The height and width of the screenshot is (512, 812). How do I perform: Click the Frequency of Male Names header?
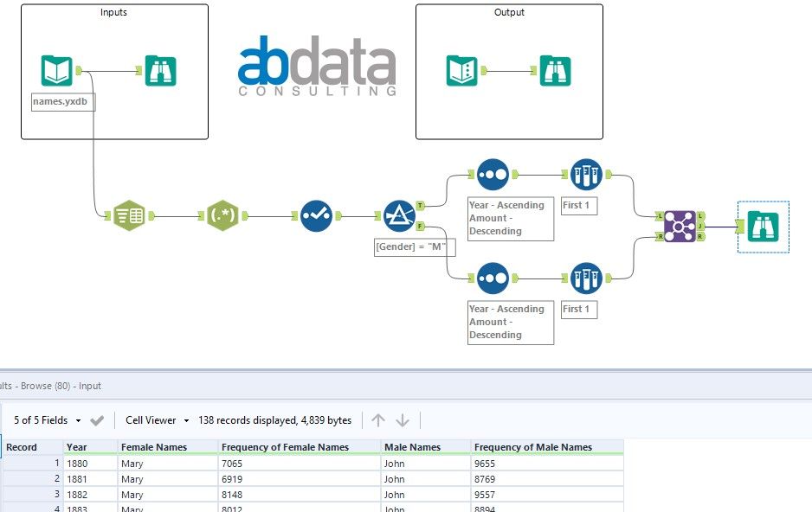[547, 447]
